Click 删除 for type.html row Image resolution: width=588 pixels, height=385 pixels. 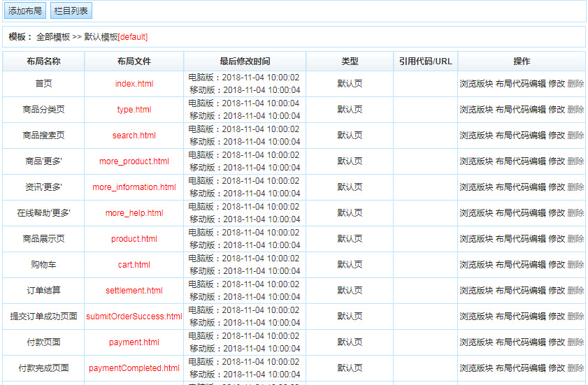point(575,110)
